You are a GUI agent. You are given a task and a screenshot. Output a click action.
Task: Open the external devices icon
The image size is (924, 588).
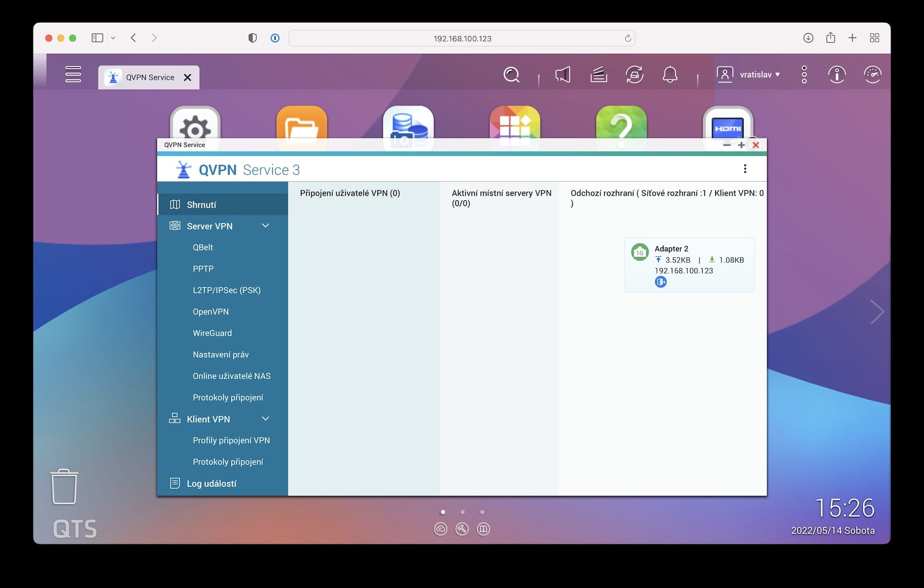click(634, 75)
